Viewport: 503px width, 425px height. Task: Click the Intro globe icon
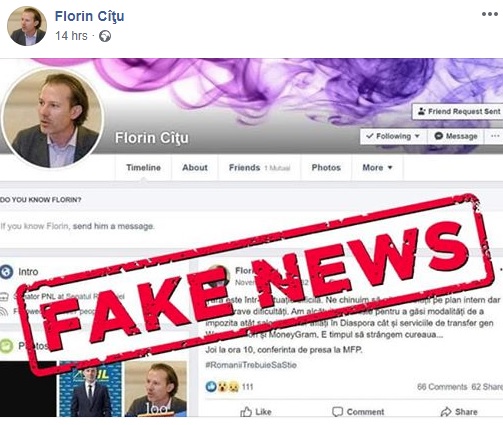tap(6, 272)
